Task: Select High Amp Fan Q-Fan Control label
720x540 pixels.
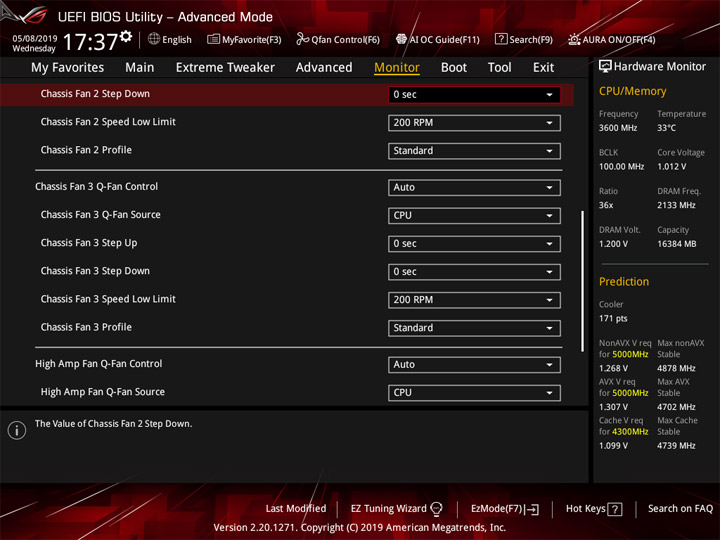Action: click(x=99, y=364)
